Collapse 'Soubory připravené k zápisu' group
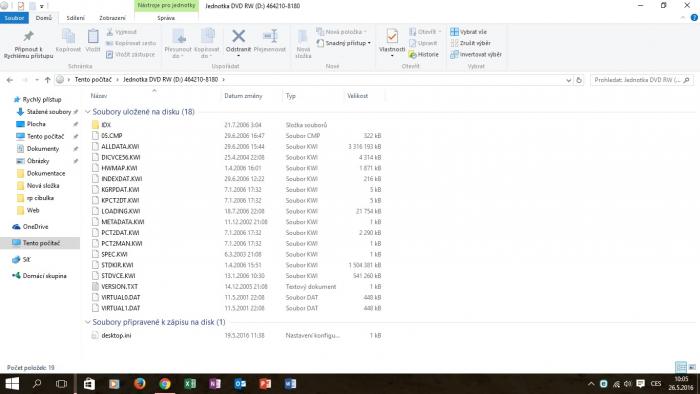Image resolution: width=700 pixels, height=394 pixels. tap(88, 322)
